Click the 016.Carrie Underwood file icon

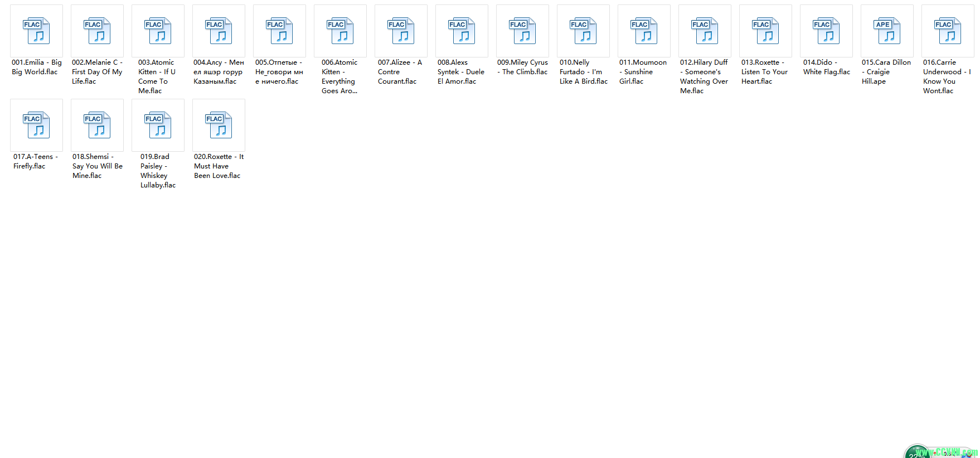point(948,31)
